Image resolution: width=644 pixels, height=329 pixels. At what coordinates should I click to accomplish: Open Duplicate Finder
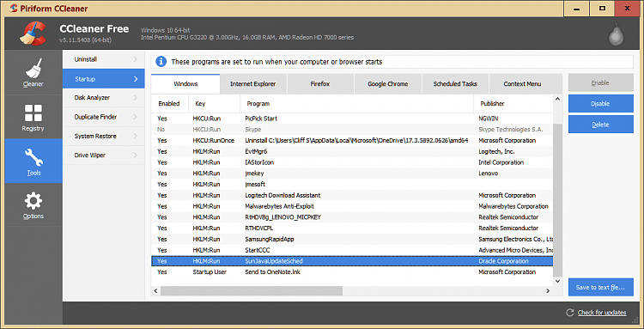(x=104, y=117)
